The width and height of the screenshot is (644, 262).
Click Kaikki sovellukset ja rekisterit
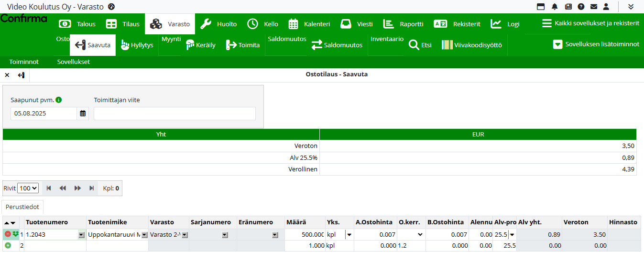point(590,23)
